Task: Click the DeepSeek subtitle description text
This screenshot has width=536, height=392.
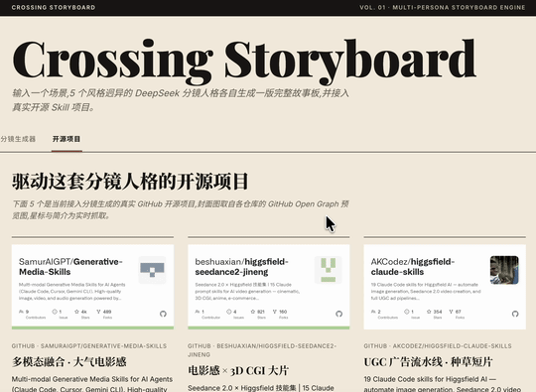Action: [x=181, y=100]
